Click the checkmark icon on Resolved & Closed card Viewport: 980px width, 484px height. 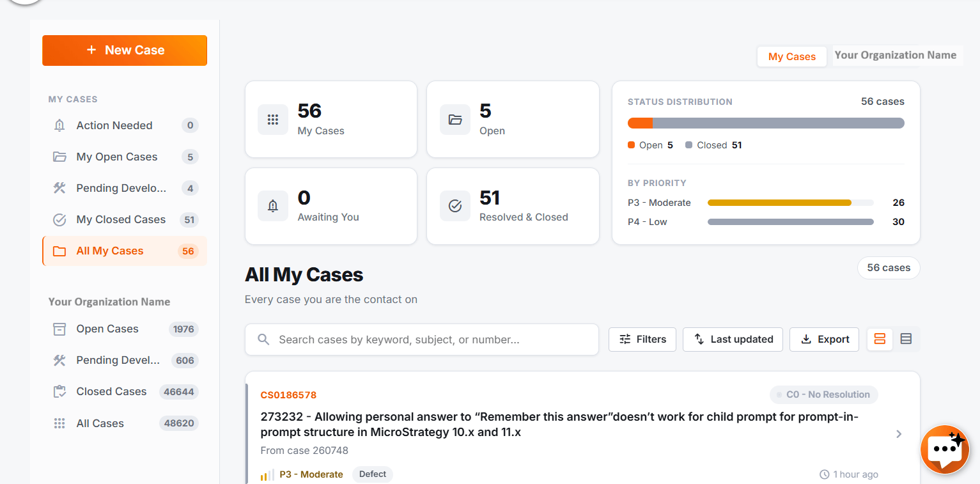(455, 206)
